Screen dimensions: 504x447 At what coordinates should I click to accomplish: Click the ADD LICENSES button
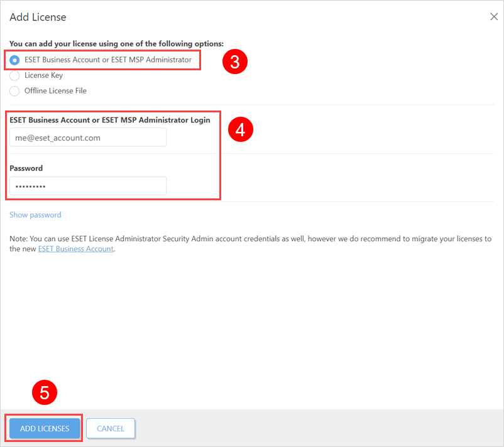click(x=45, y=428)
